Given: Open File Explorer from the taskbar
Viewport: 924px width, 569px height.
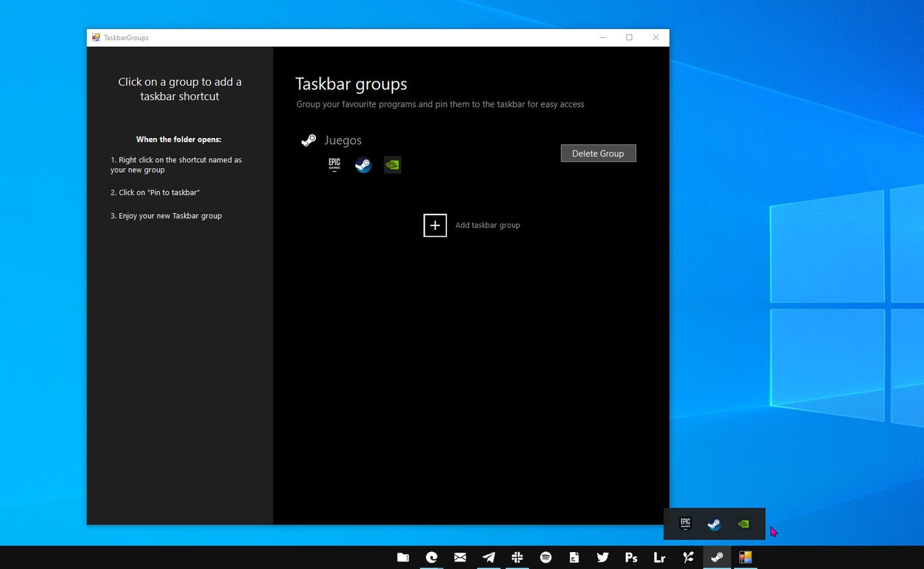Looking at the screenshot, I should pyautogui.click(x=403, y=557).
